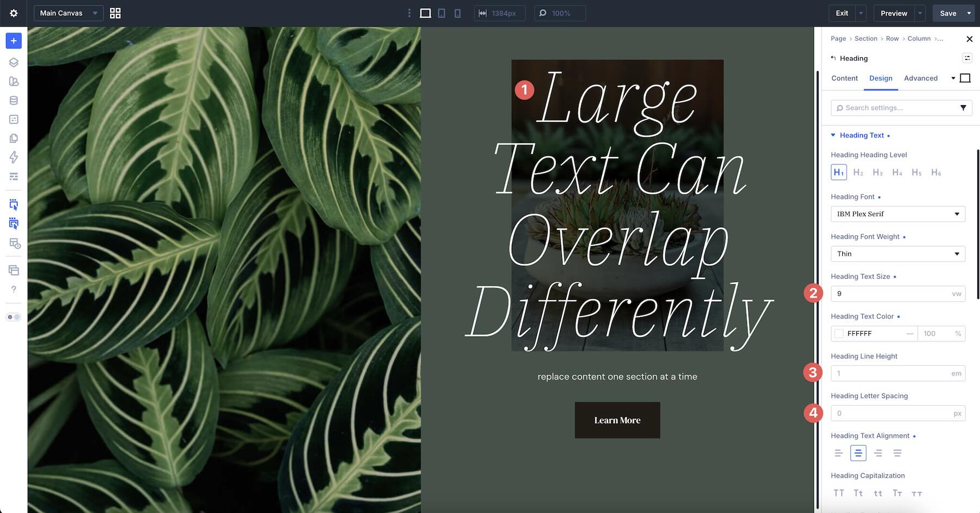Click the Preview button
The width and height of the screenshot is (980, 513).
point(894,13)
